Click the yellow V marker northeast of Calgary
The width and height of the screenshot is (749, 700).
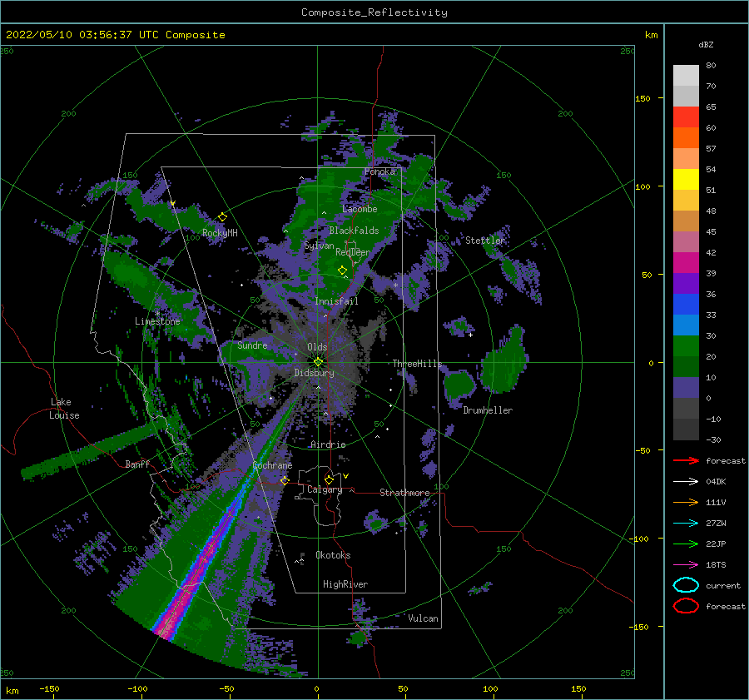pos(345,476)
